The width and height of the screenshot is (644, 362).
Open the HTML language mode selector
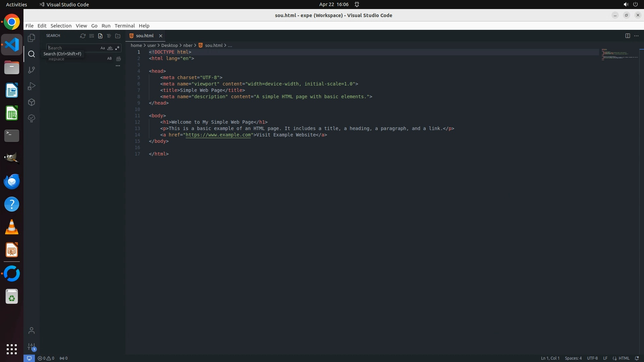click(624, 358)
